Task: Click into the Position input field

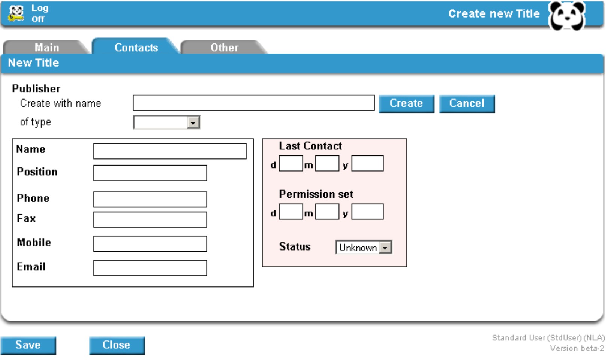Action: click(x=150, y=173)
